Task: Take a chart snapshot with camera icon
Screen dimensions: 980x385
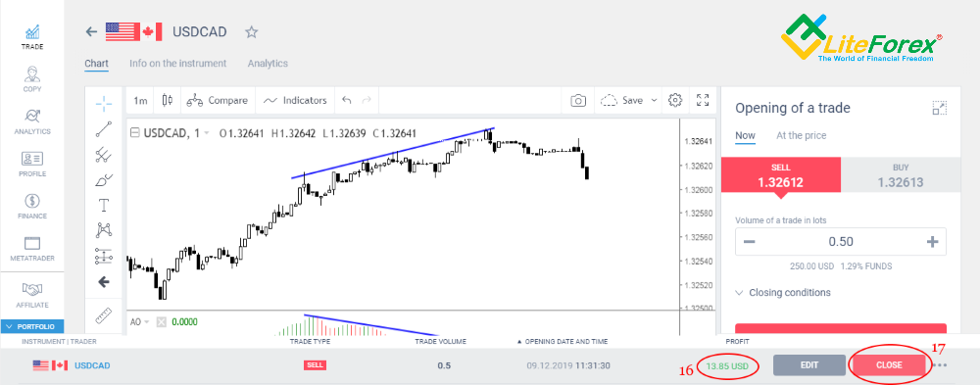Action: pos(579,100)
